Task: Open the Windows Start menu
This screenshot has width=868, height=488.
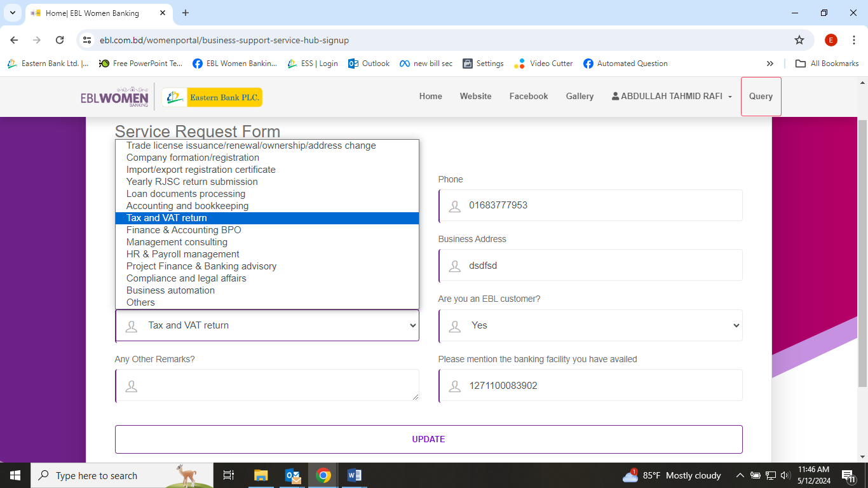Action: click(15, 475)
